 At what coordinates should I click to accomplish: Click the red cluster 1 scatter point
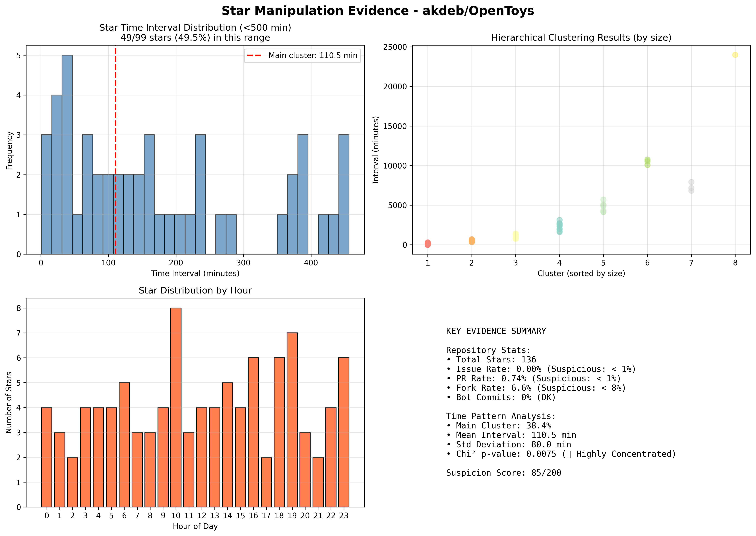[427, 244]
